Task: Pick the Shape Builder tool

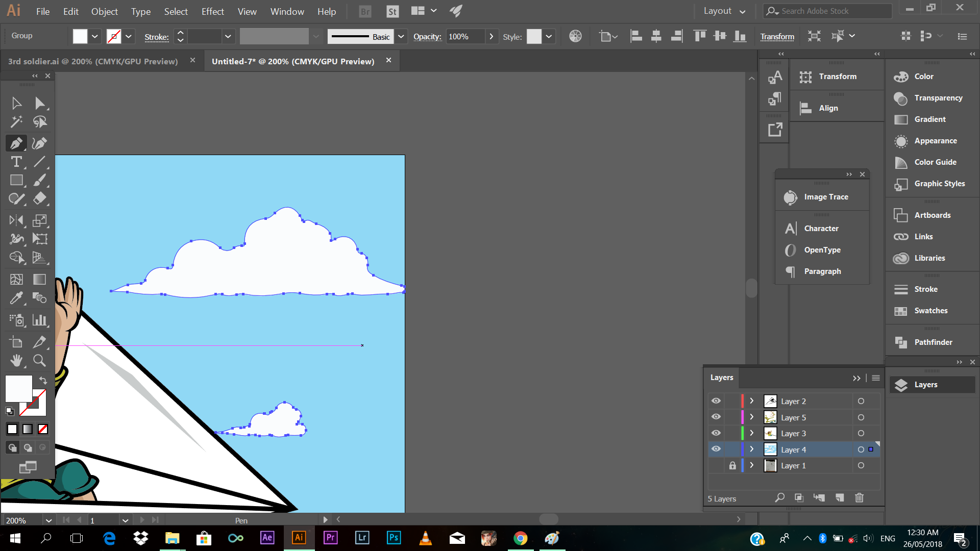Action: click(x=16, y=258)
